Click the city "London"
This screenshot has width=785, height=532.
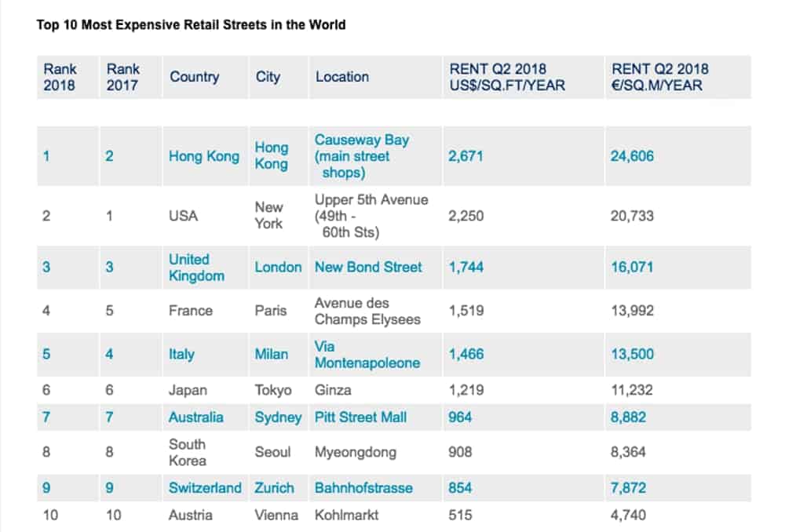[278, 268]
